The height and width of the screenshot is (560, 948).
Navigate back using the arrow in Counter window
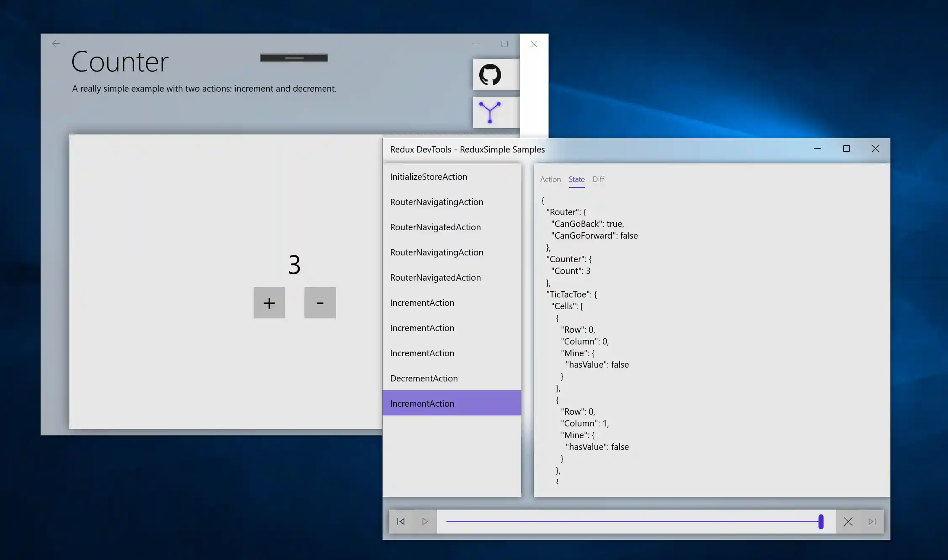[x=56, y=43]
